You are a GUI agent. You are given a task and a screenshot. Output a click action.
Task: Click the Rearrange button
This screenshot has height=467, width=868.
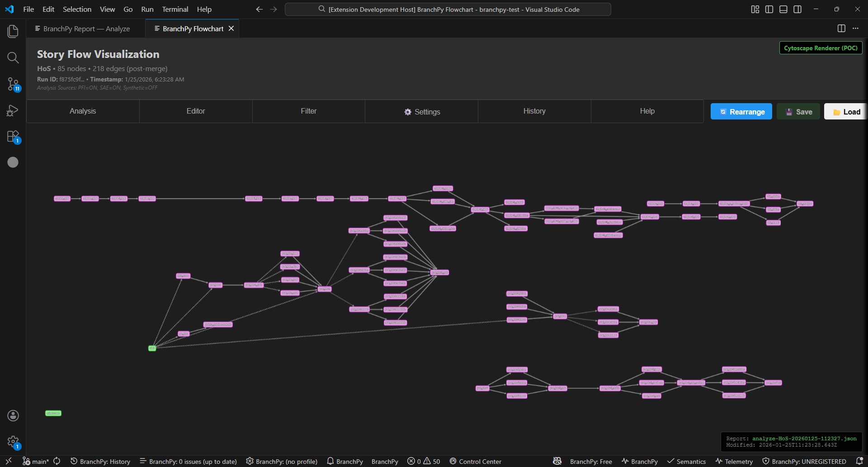point(741,111)
